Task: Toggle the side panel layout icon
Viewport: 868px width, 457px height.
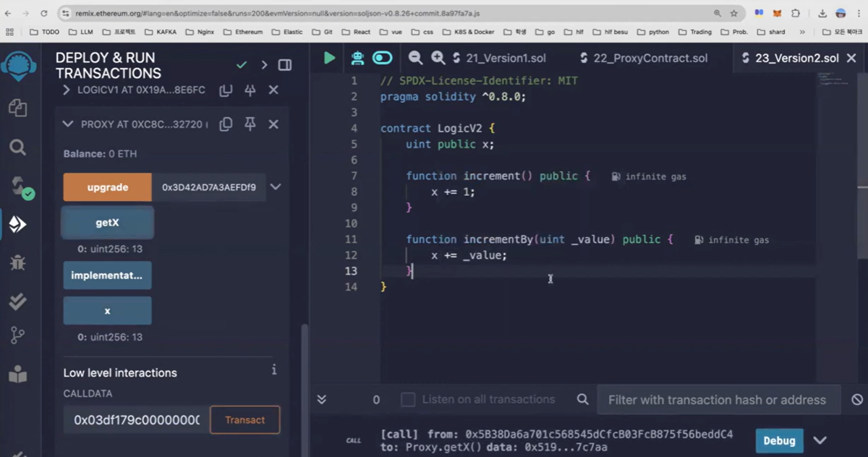Action: pos(285,65)
